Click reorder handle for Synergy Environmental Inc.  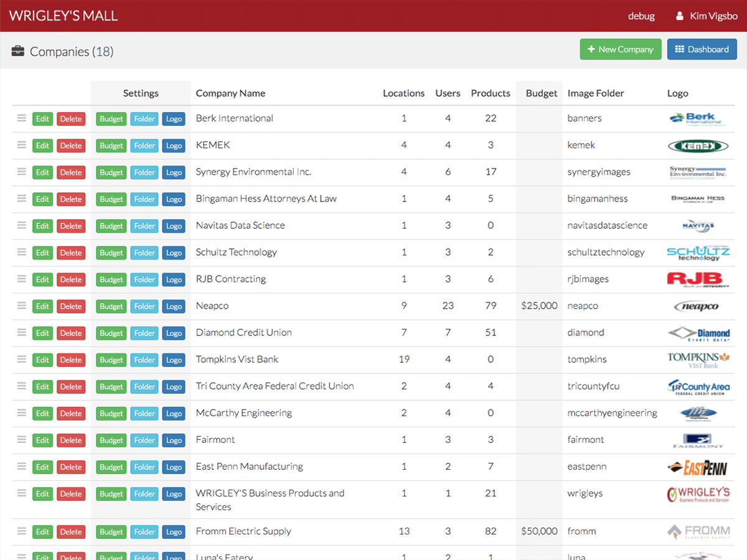(22, 172)
